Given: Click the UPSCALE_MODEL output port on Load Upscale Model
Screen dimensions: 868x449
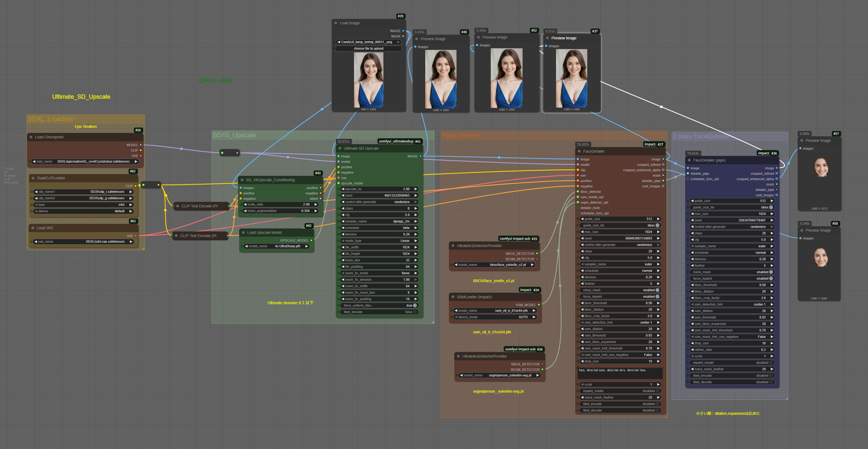Looking at the screenshot, I should coord(311,240).
